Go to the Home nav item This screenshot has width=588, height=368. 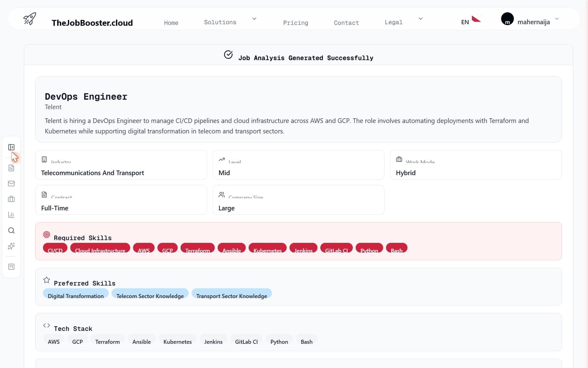tap(171, 23)
